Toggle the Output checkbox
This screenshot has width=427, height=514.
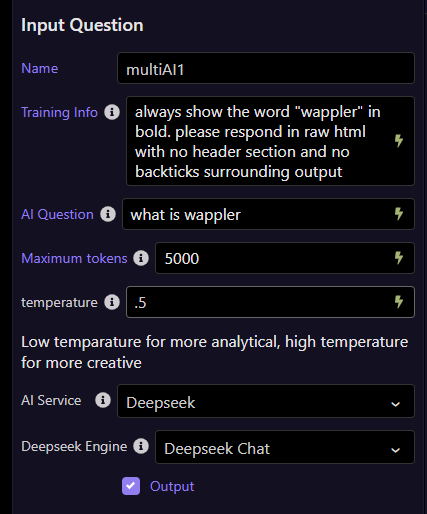tap(131, 486)
